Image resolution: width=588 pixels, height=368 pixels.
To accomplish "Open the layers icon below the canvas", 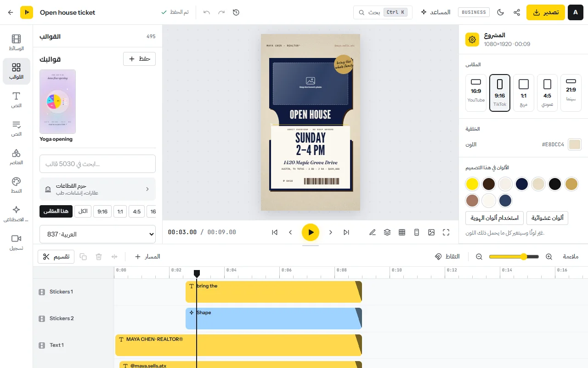I will coord(387,232).
